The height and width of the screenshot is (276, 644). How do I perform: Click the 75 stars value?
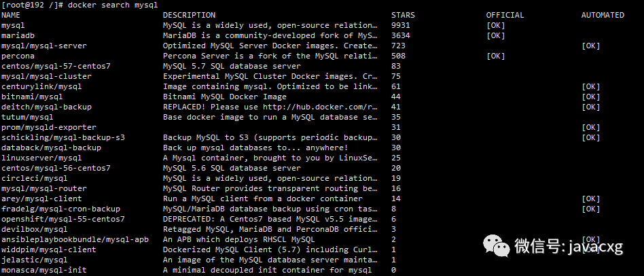click(x=395, y=76)
